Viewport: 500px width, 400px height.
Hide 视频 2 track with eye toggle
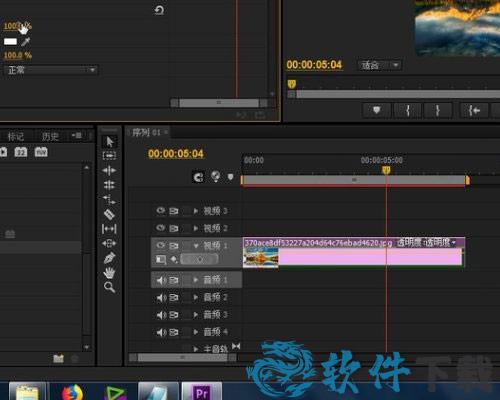pos(161,228)
